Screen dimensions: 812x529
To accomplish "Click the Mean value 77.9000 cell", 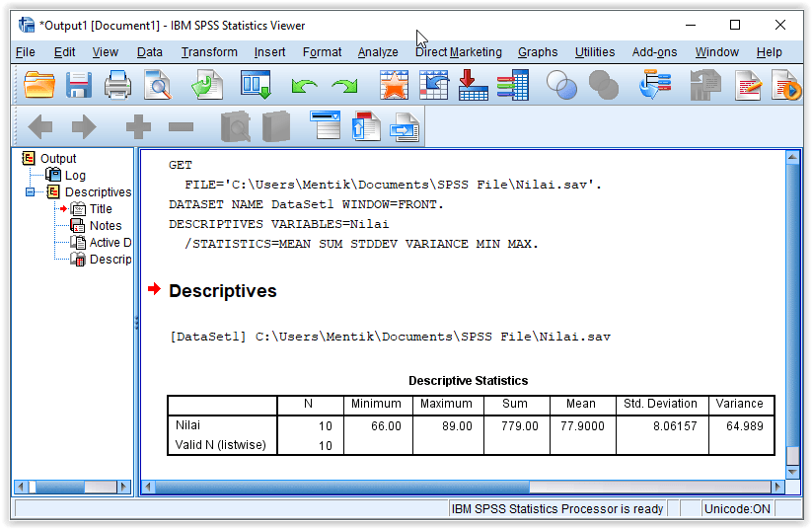I will [x=582, y=426].
